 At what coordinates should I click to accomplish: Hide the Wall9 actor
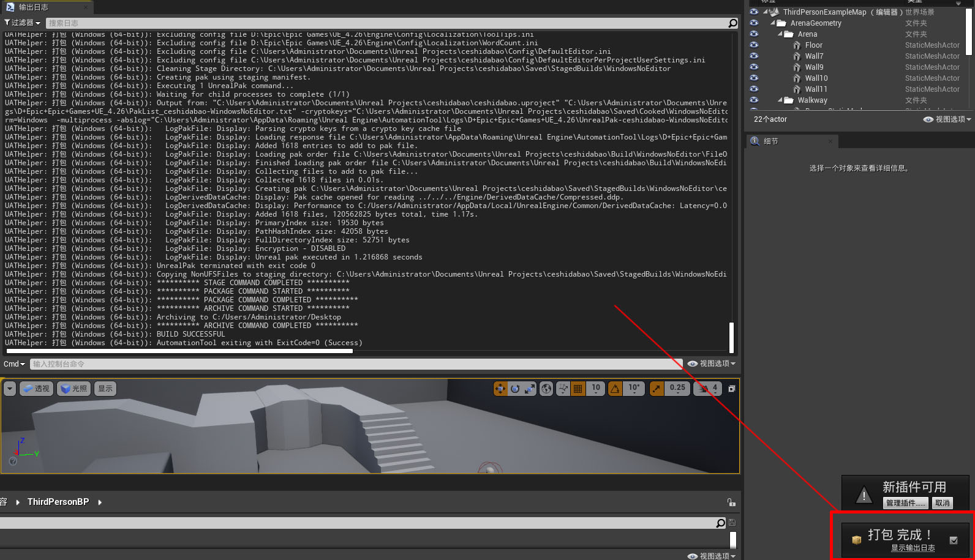click(754, 67)
